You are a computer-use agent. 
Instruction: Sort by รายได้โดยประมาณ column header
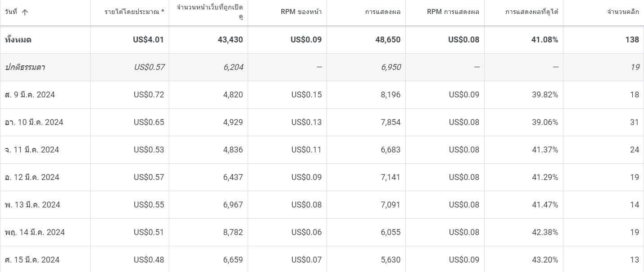134,12
